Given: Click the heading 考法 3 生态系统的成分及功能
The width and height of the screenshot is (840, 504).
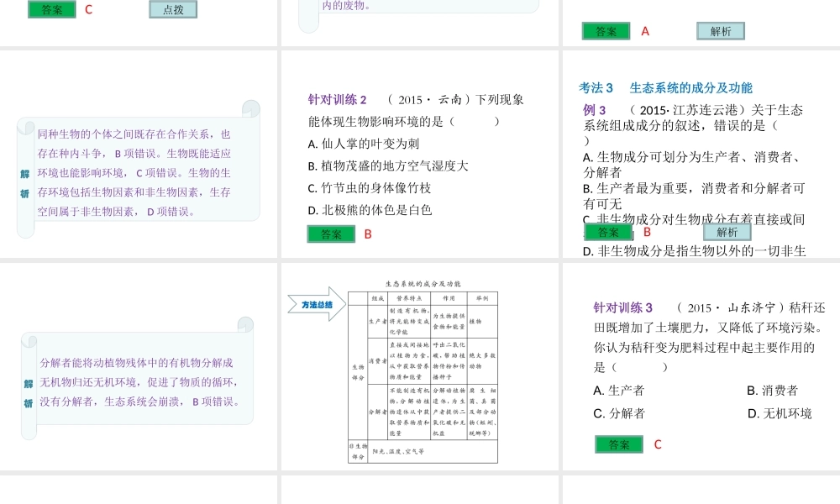Looking at the screenshot, I should point(665,88).
